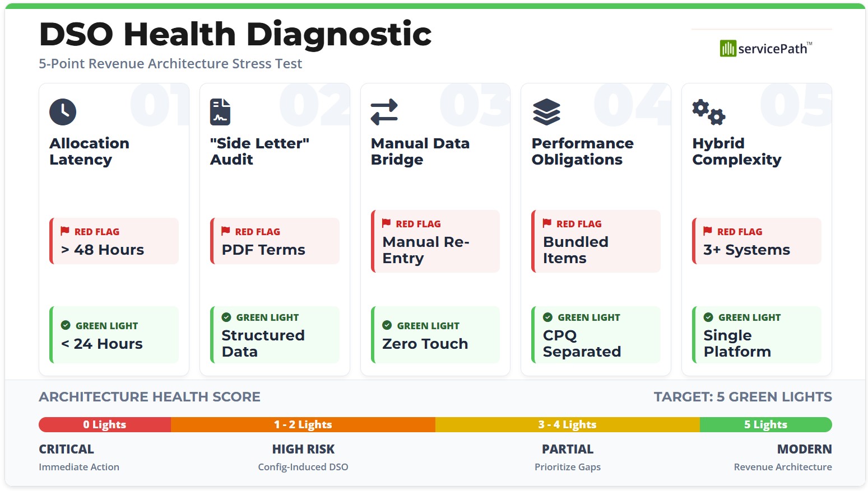Click the double gears icon for Hybrid Complexity
Screen dimensions: 868x491
708,112
